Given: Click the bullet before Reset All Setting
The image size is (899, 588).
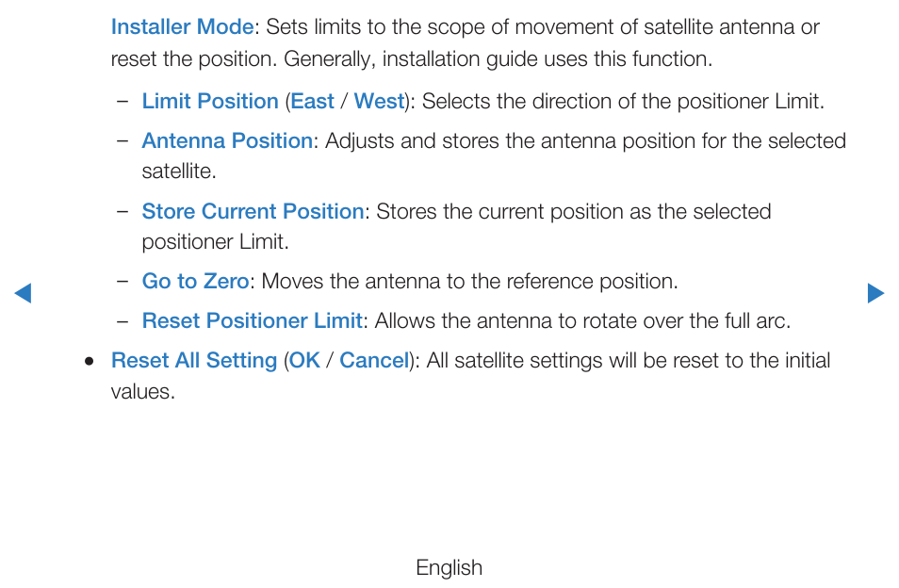Looking at the screenshot, I should tap(89, 362).
